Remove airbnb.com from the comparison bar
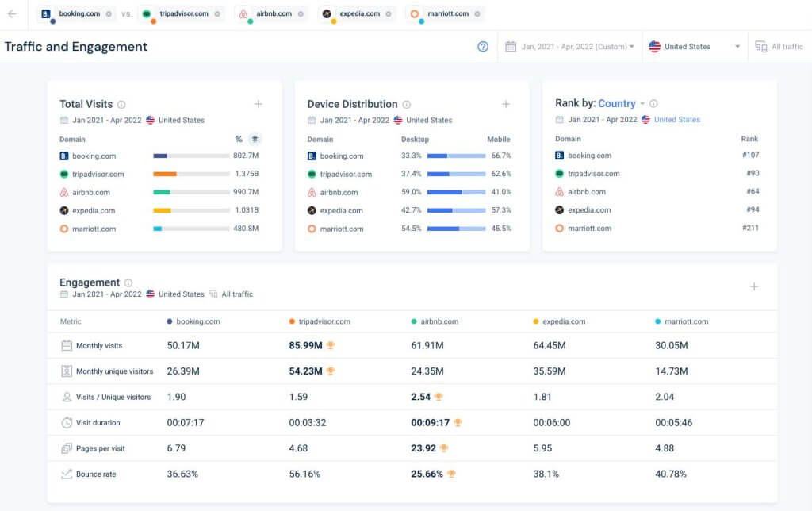Viewport: 812px width, 511px height. click(x=301, y=14)
